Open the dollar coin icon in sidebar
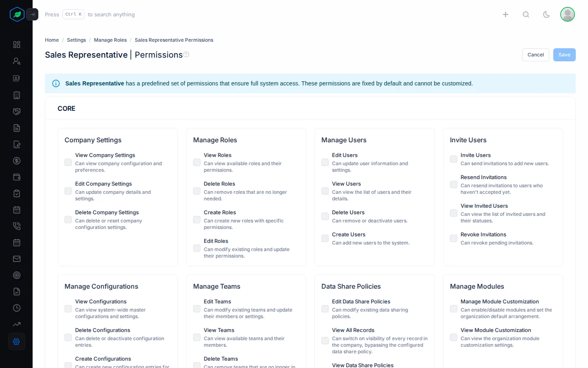The width and height of the screenshot is (588, 368). [17, 161]
